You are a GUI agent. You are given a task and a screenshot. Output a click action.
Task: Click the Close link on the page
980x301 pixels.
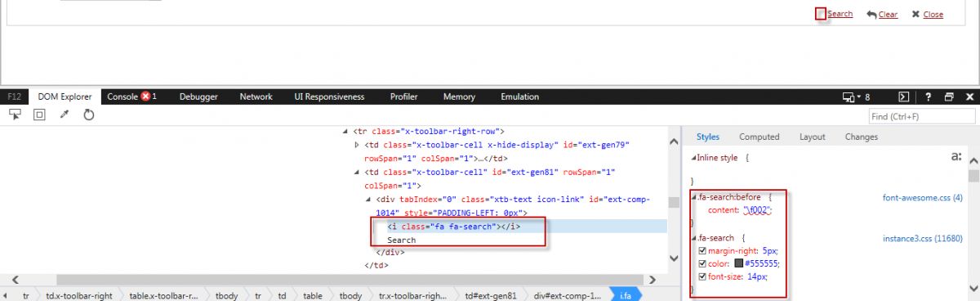pos(933,14)
